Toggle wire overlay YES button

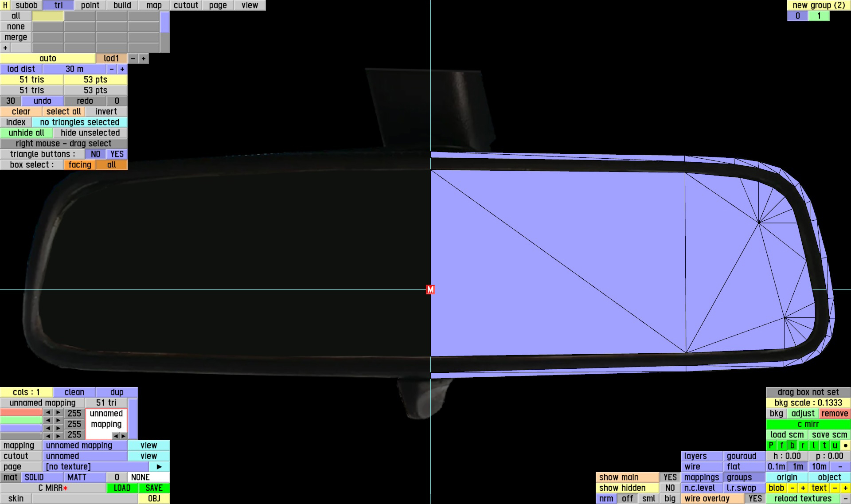[x=755, y=499]
